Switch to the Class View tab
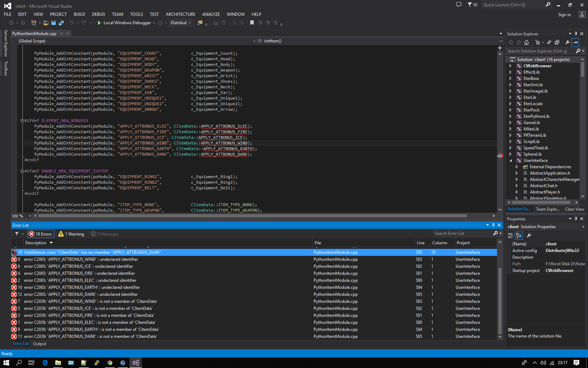588x368 pixels. [x=574, y=209]
